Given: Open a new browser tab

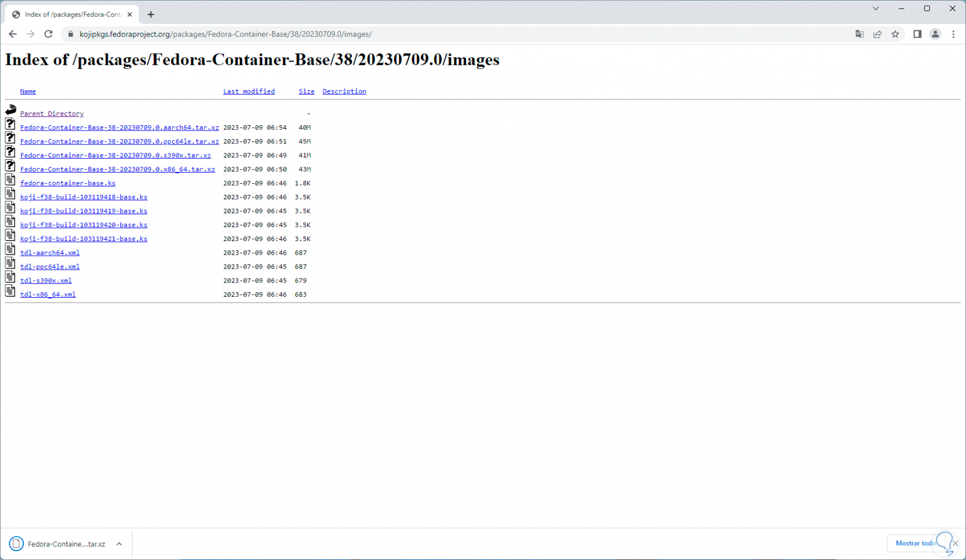Looking at the screenshot, I should click(x=151, y=15).
